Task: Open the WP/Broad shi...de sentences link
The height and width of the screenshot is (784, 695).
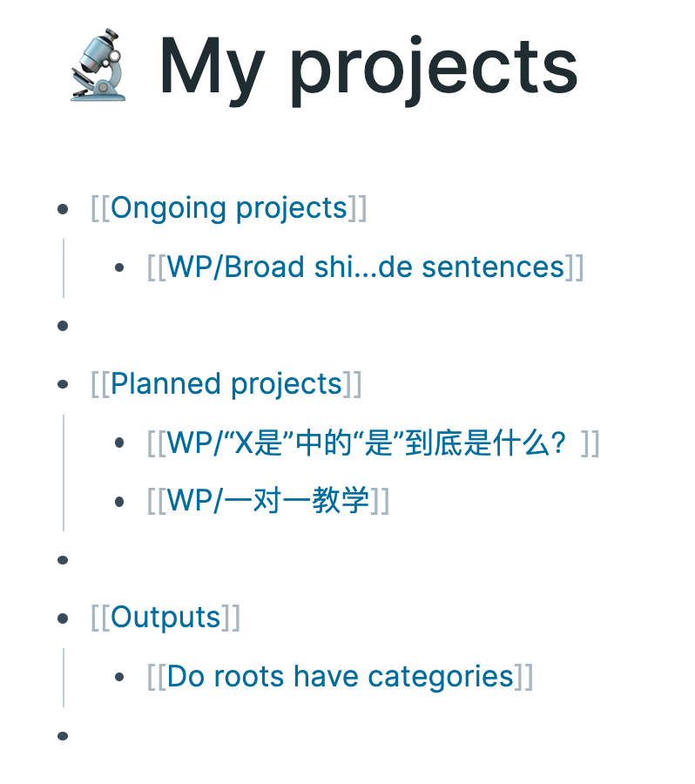Action: [x=365, y=267]
